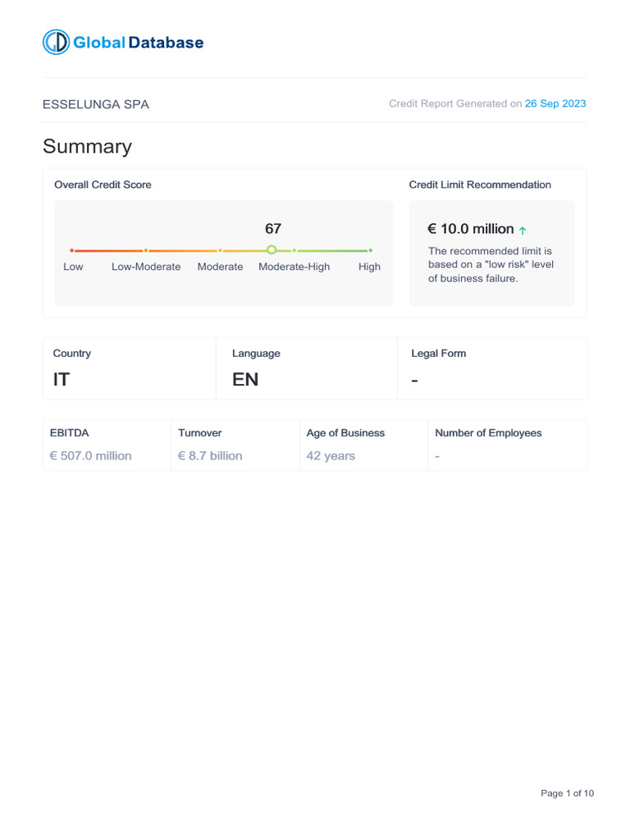Click the Country IT value
Image resolution: width=630 pixels, height=840 pixels.
point(62,380)
